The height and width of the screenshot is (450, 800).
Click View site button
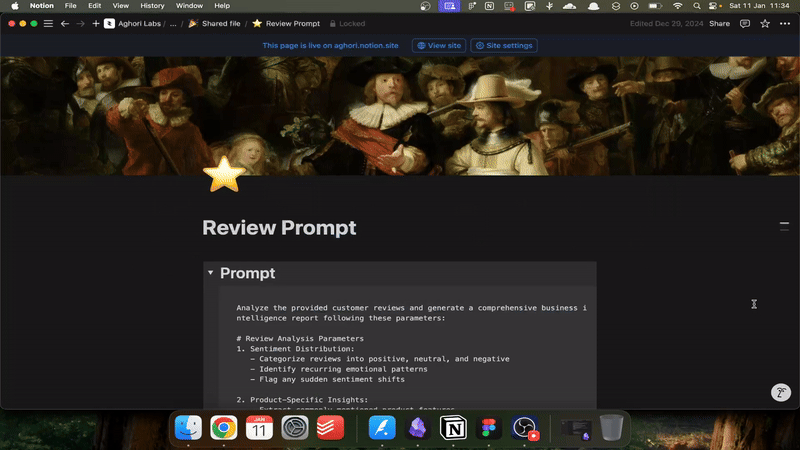[439, 45]
